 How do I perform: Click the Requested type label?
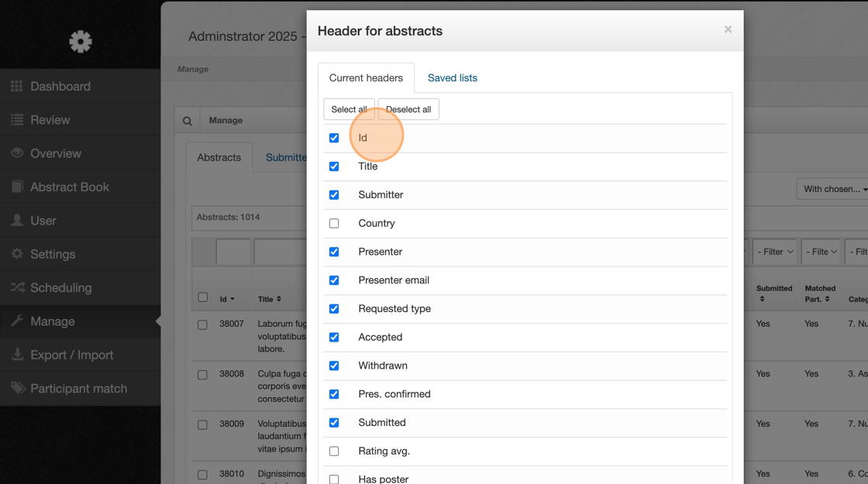click(394, 309)
